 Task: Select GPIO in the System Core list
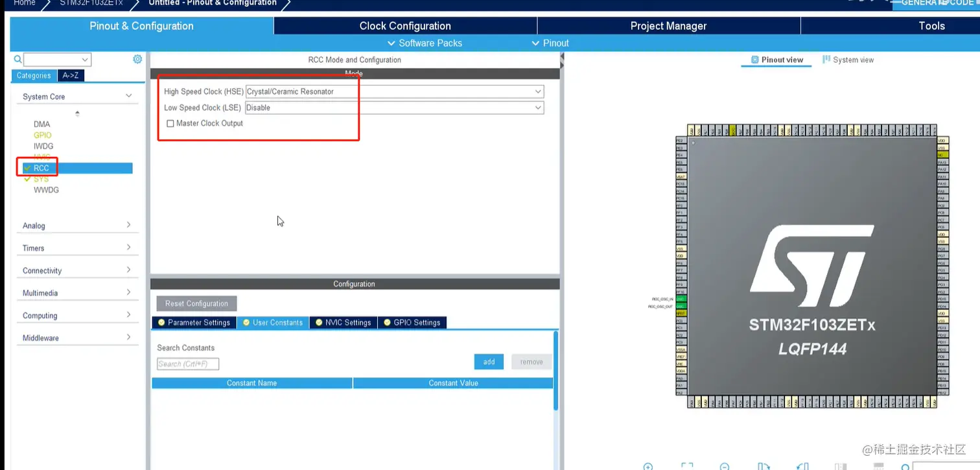click(x=43, y=135)
